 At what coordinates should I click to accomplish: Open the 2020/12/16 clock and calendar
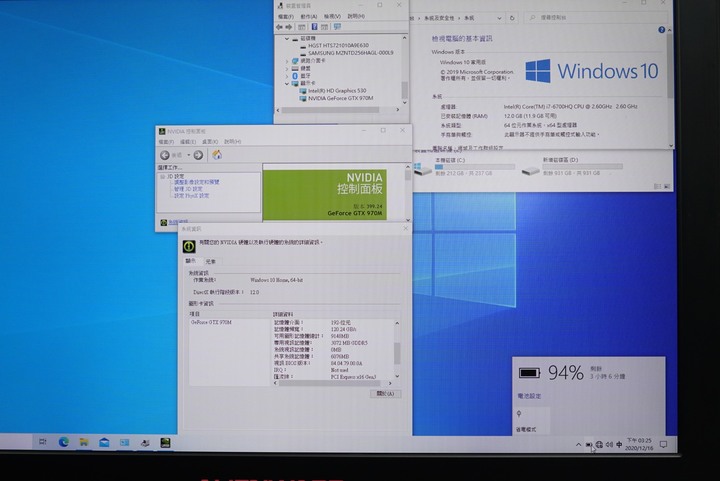coord(639,444)
